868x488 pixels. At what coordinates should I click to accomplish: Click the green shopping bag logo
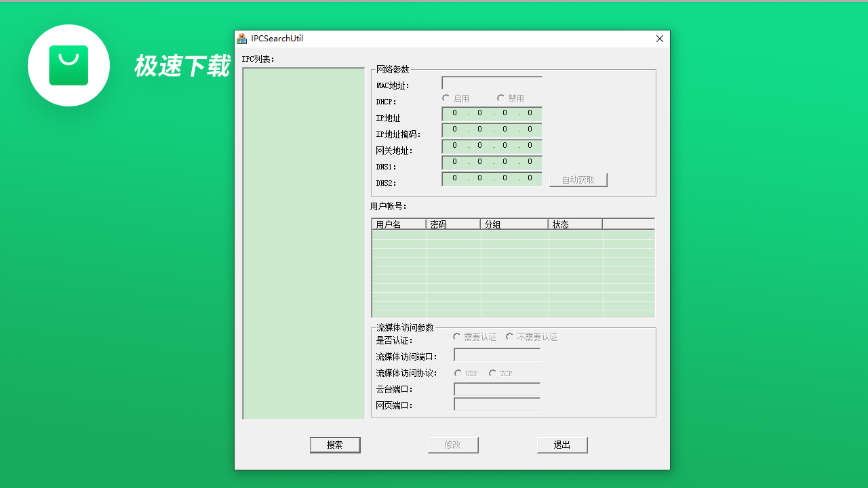point(68,65)
